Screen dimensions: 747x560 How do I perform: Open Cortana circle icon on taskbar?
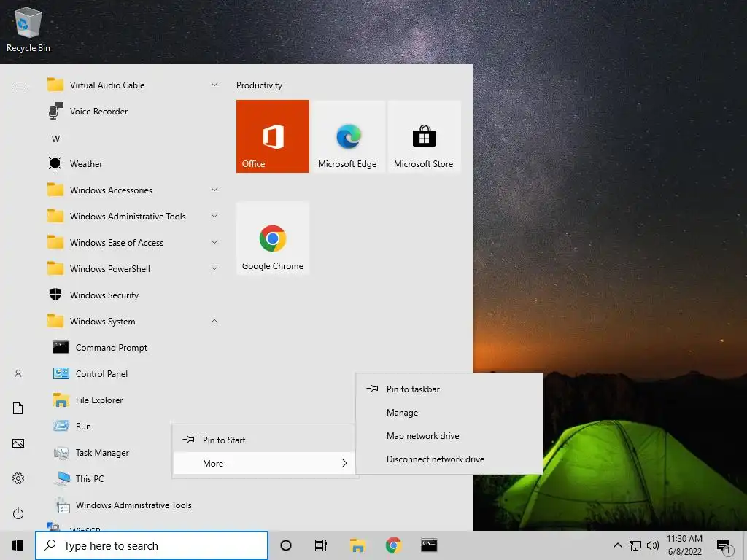coord(286,545)
